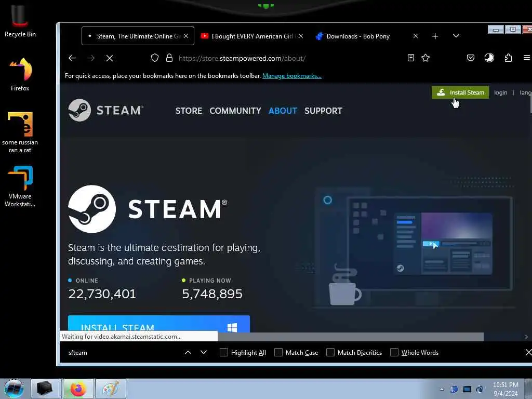Open the black box taskbar application
Viewport: 532px width, 399px height.
coord(45,389)
